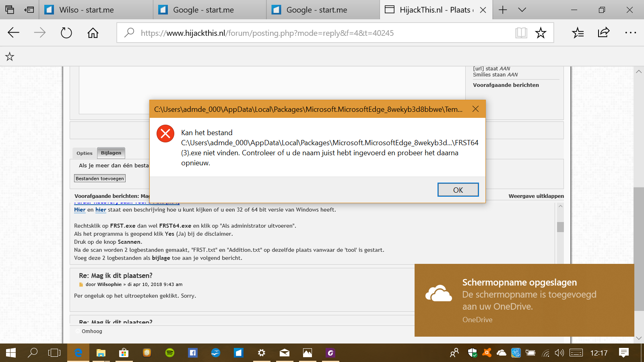Open reading view book icon
This screenshot has height=362, width=644.
coord(521,33)
